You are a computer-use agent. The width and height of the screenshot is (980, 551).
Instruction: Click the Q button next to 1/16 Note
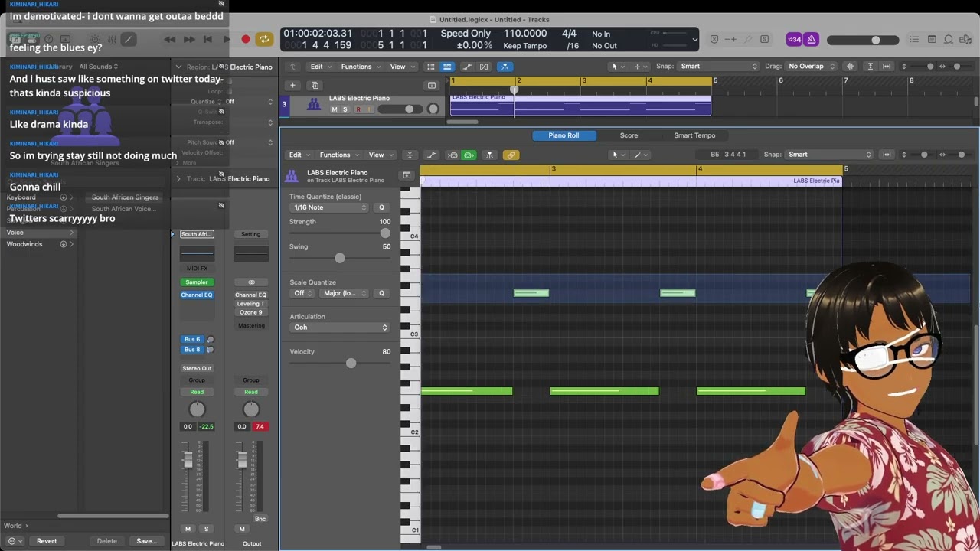click(381, 207)
